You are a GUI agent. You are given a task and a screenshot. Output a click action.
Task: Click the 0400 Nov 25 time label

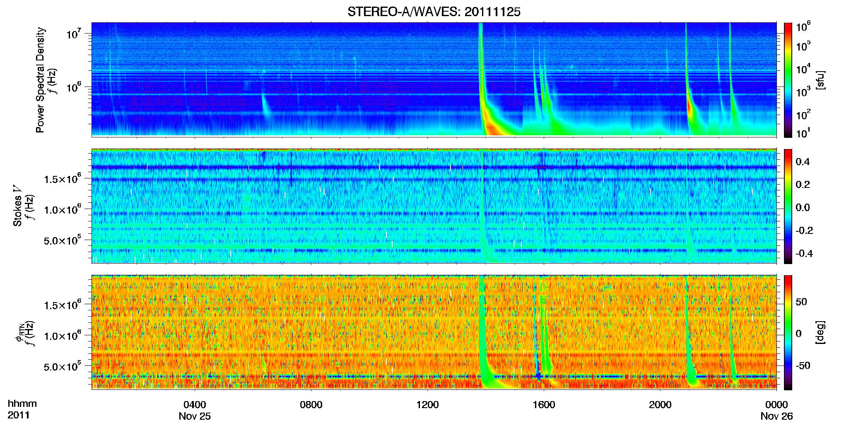point(195,410)
